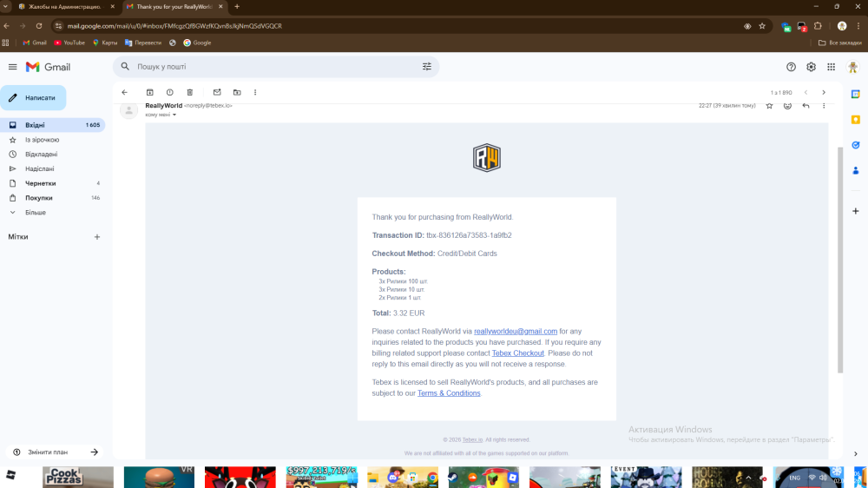
Task: Open 'Terms & Conditions' link
Action: click(x=449, y=393)
